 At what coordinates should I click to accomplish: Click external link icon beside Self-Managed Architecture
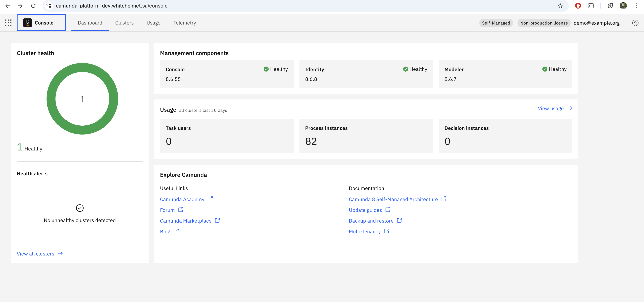click(x=444, y=199)
